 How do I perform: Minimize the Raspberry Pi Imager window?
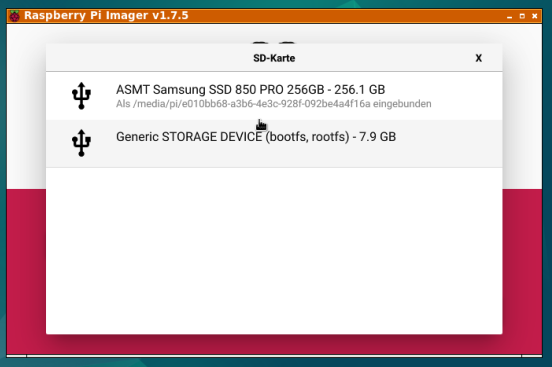509,16
